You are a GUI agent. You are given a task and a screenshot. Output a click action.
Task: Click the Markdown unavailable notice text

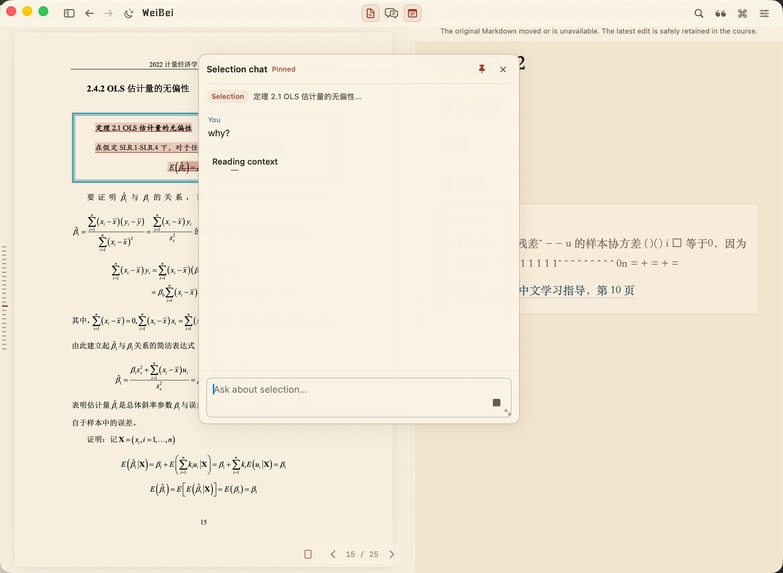point(599,31)
